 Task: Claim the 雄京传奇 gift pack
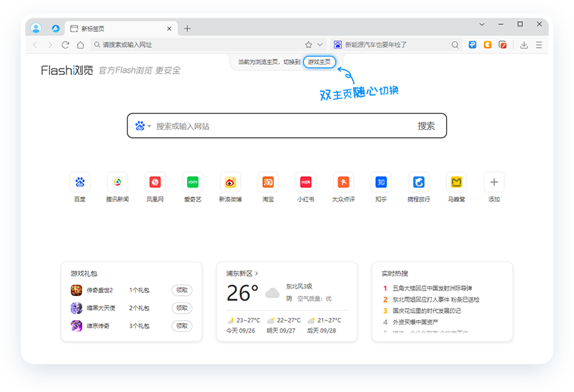182,326
